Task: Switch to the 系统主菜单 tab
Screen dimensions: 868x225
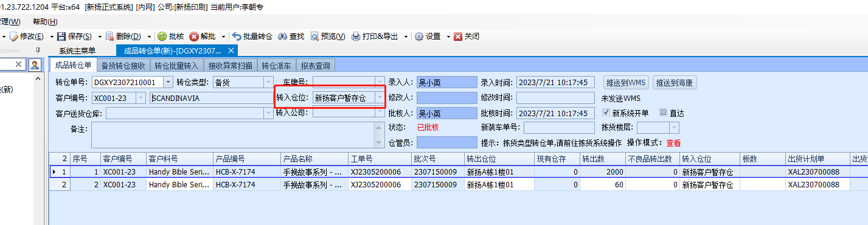Action: point(77,50)
